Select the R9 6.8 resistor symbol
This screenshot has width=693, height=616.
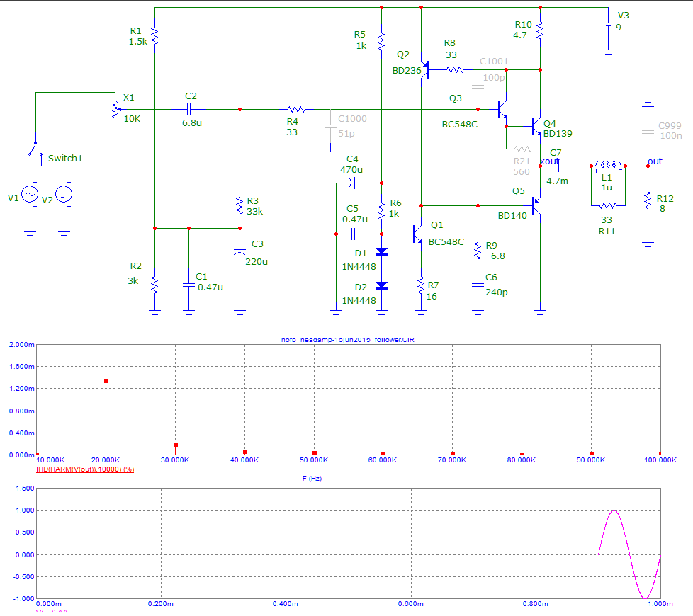pos(478,251)
